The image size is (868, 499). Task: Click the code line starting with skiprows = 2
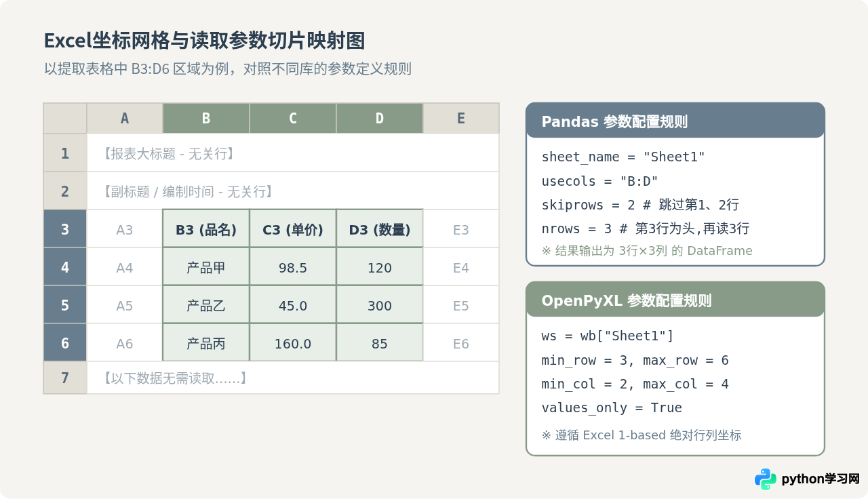pyautogui.click(x=640, y=205)
